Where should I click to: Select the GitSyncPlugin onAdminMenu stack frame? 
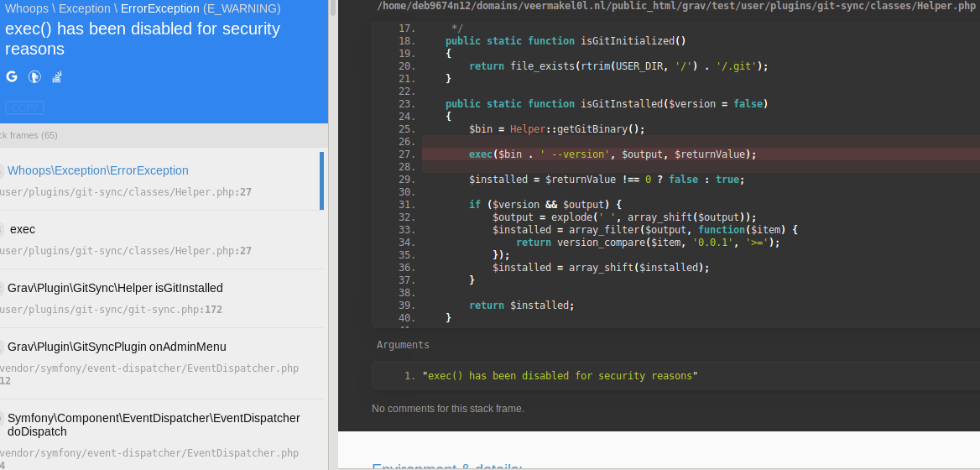pyautogui.click(x=162, y=363)
